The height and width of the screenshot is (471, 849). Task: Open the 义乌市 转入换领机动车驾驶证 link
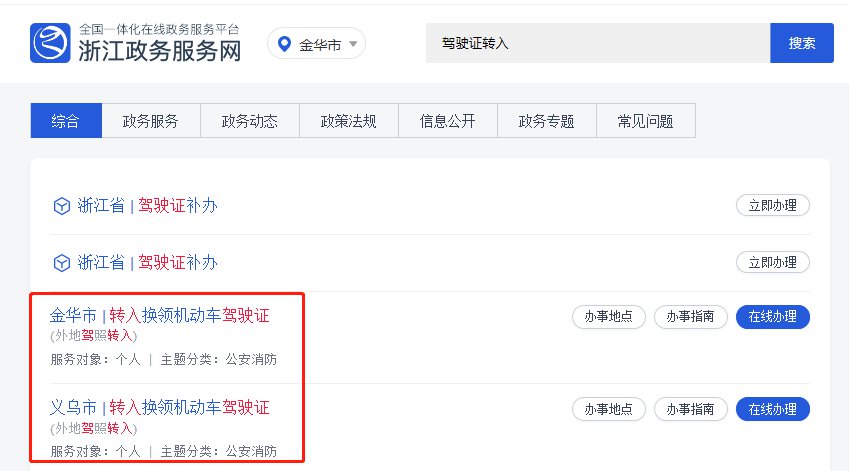[x=160, y=408]
